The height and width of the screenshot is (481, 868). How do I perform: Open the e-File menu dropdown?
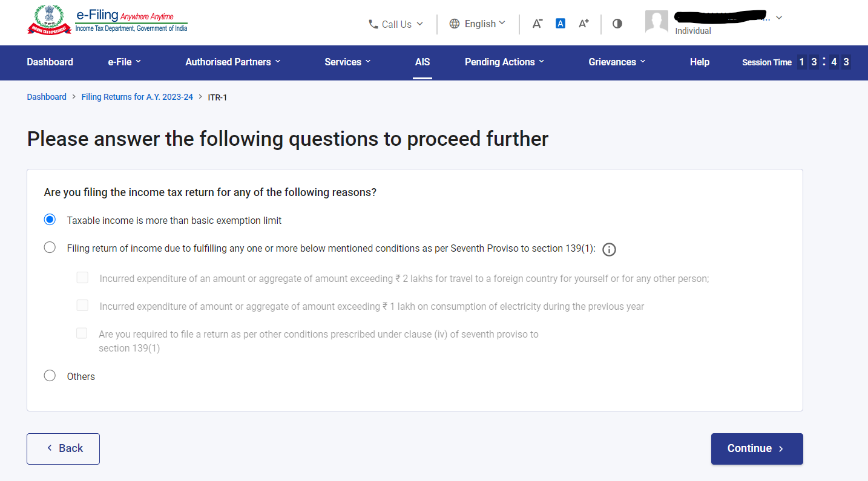click(124, 62)
